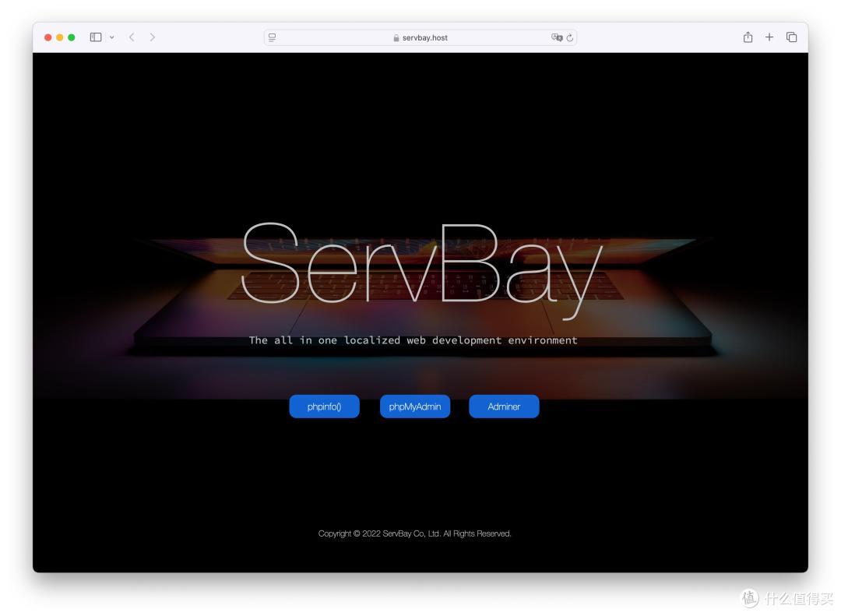
Task: Open phpinfo() from the page
Action: click(x=324, y=406)
